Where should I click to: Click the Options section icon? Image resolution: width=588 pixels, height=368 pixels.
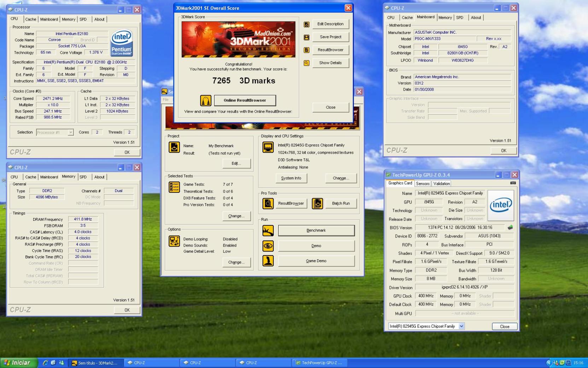[174, 241]
